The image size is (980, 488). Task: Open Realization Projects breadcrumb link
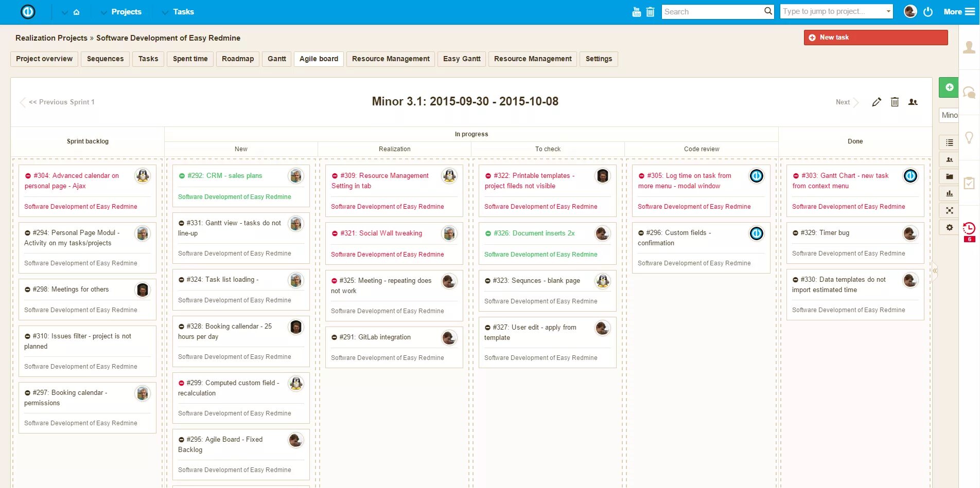coord(51,38)
